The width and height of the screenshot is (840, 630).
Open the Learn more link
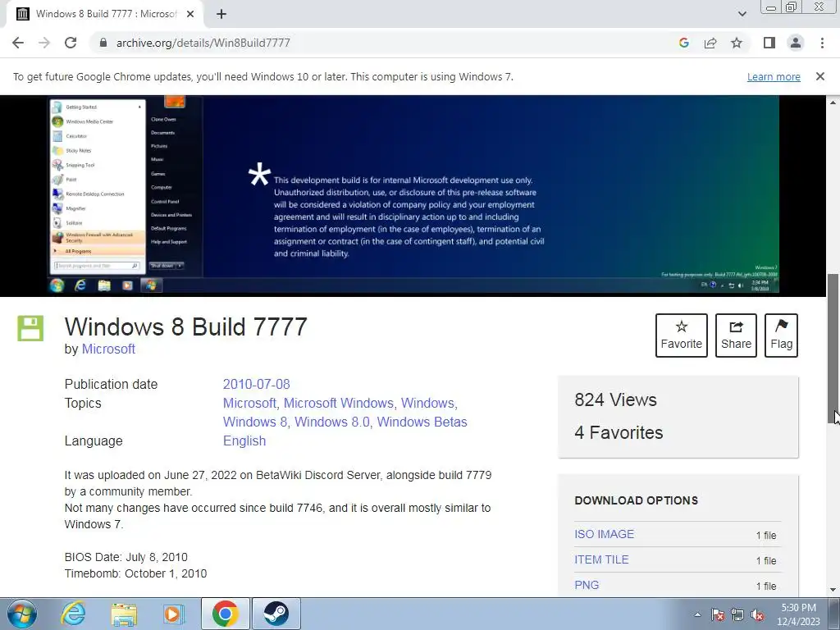click(x=774, y=76)
